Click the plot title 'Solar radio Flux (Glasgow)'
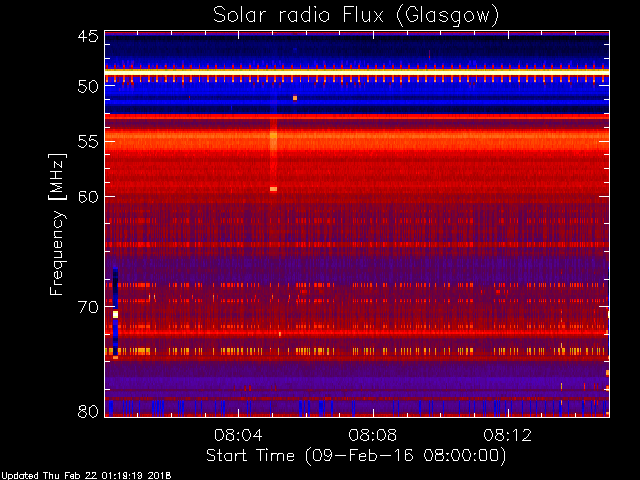The width and height of the screenshot is (640, 480). pos(356,16)
